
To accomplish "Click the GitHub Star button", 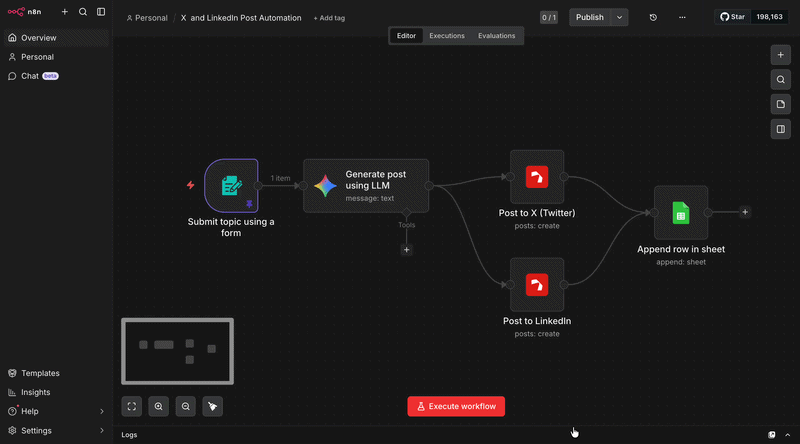I will [x=733, y=17].
